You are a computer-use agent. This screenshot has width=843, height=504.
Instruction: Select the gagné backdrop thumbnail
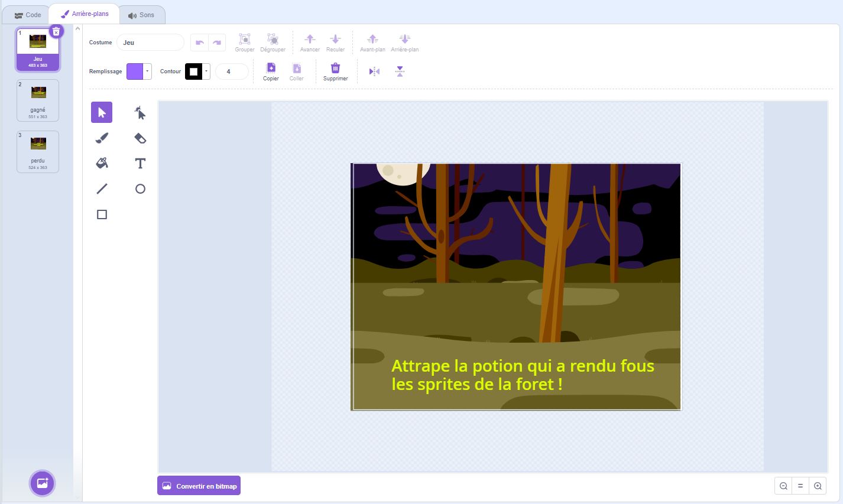pos(38,100)
